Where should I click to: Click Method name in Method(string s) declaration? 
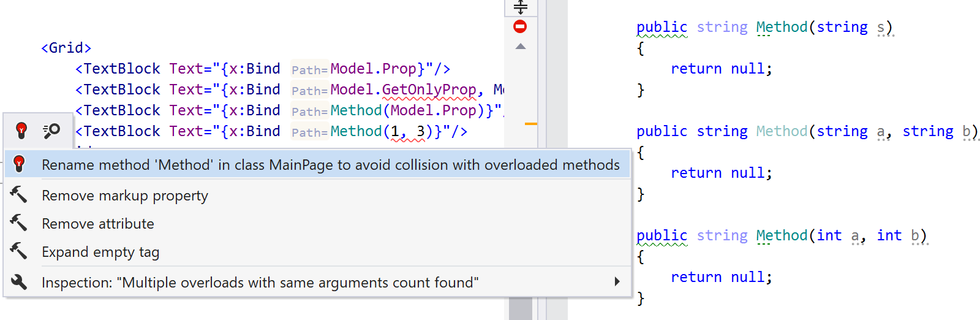tap(782, 27)
